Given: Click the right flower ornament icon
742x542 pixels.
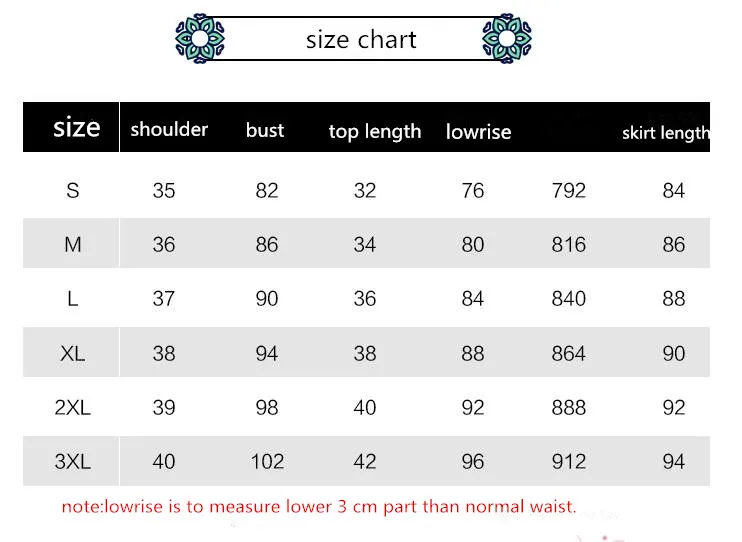Looking at the screenshot, I should [507, 38].
